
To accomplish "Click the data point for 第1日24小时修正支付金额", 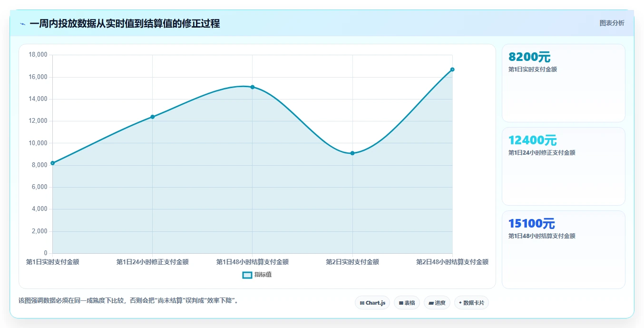I will (153, 117).
